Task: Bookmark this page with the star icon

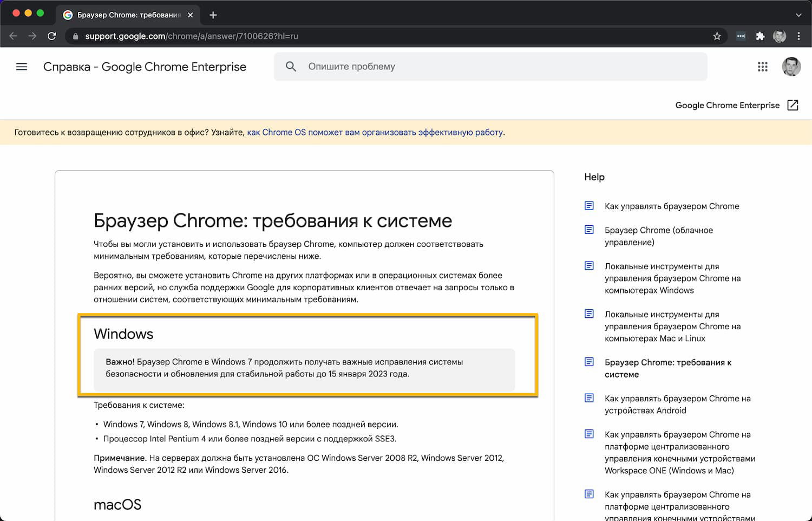Action: pos(717,36)
